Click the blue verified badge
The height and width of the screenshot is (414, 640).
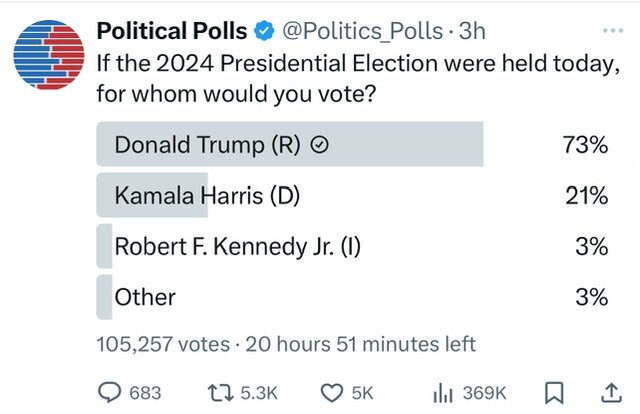click(x=264, y=31)
